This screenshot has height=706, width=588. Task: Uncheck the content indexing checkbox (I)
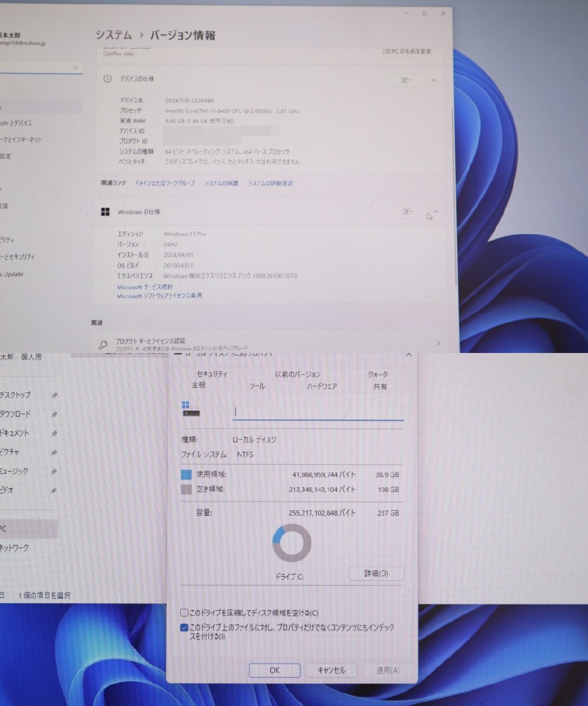tap(185, 628)
